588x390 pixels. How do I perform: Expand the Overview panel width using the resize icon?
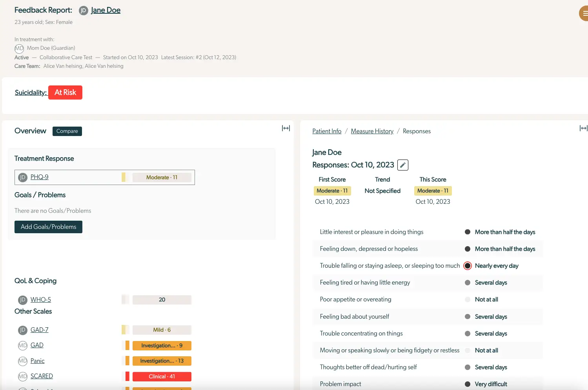286,128
